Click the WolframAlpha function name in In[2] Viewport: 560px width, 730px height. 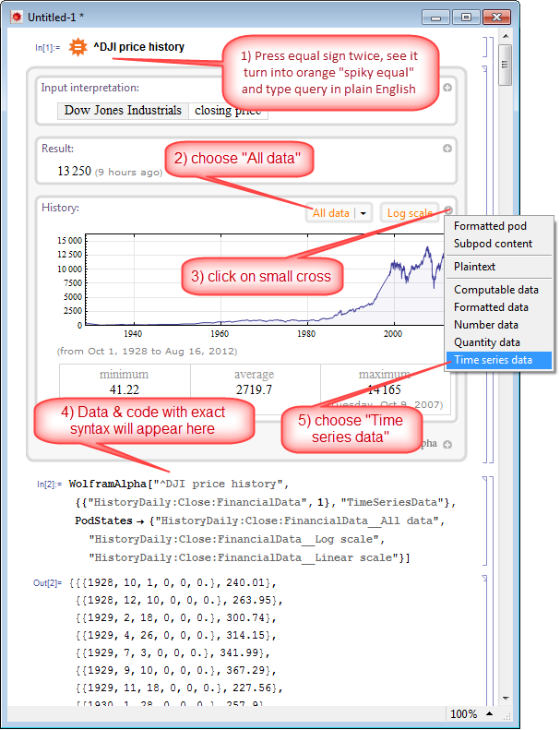pos(108,484)
